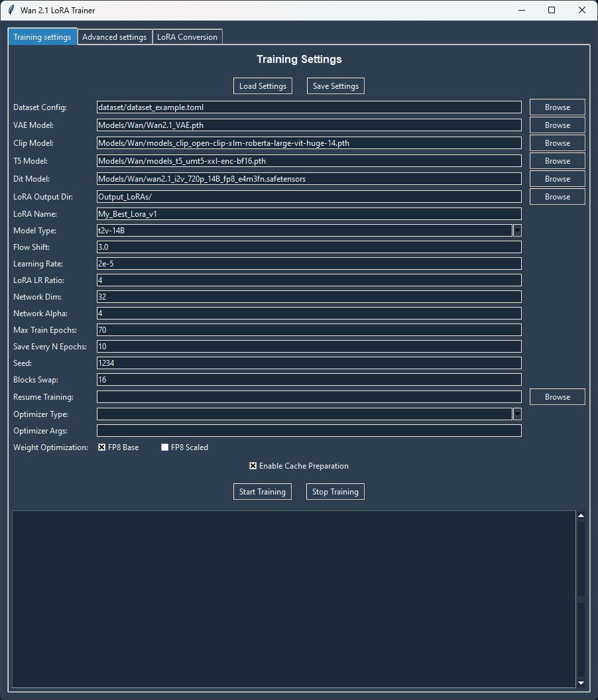Uncheck the FP8 Base checkbox
598x700 pixels.
100,447
